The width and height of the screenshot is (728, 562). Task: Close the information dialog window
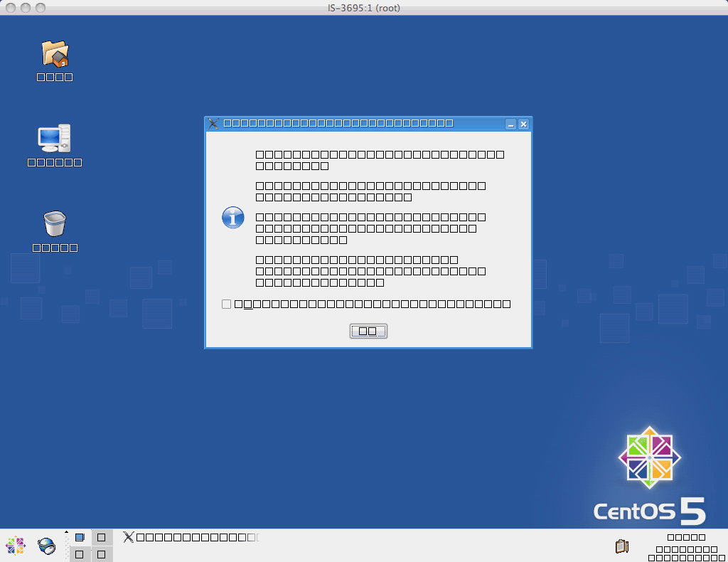point(524,124)
